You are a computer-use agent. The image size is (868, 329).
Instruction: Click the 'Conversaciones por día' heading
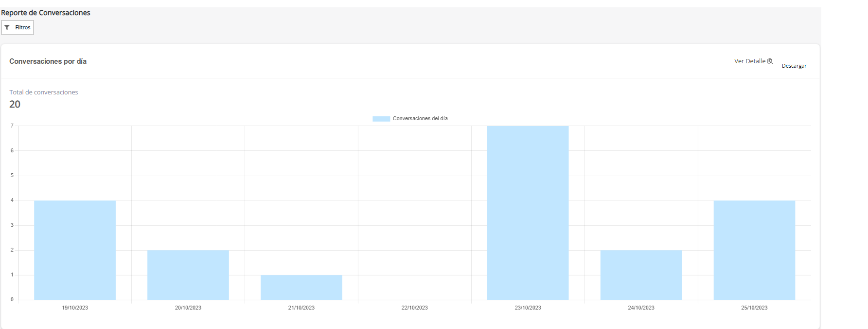tap(48, 61)
